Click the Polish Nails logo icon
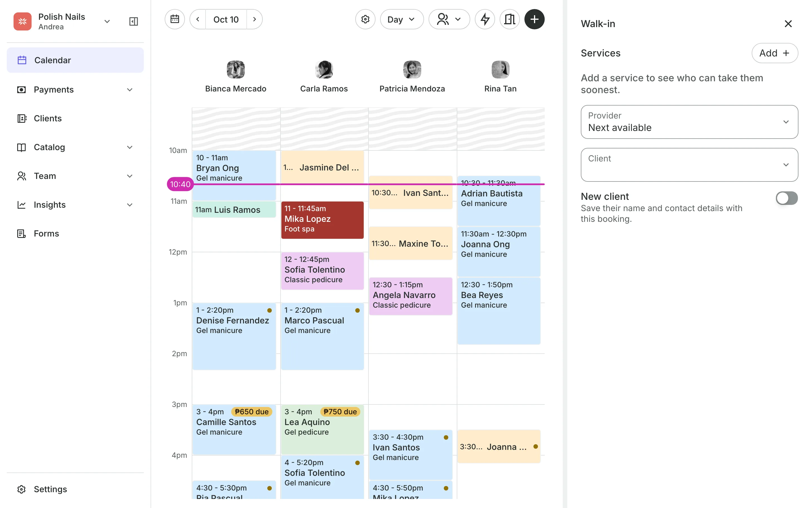Image resolution: width=812 pixels, height=508 pixels. 23,21
